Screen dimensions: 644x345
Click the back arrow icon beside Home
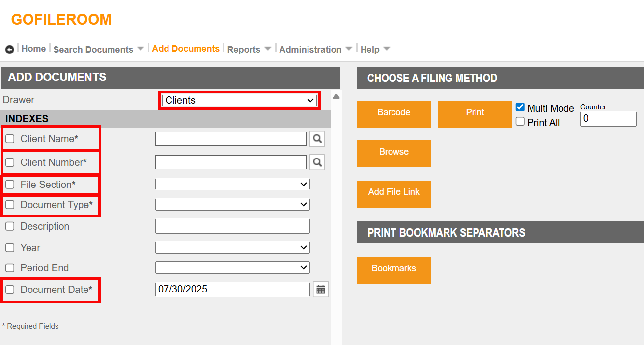9,50
